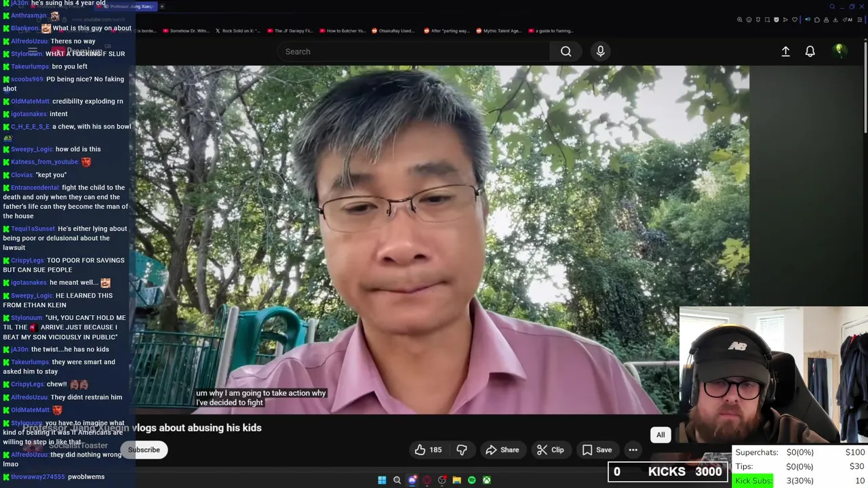Viewport: 868px width, 488px height.
Task: Click the pinboard pin toolbar icon
Action: point(758,20)
